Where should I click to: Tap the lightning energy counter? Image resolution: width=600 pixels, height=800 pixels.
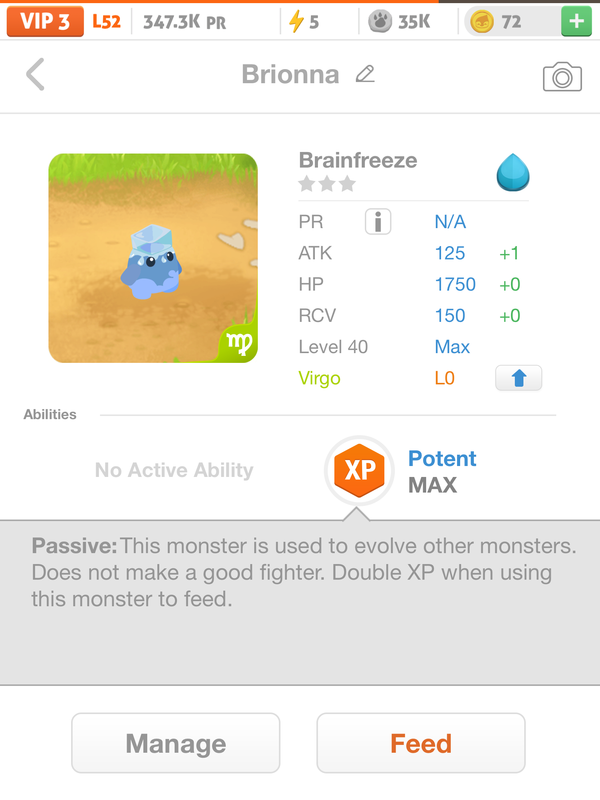click(x=305, y=22)
